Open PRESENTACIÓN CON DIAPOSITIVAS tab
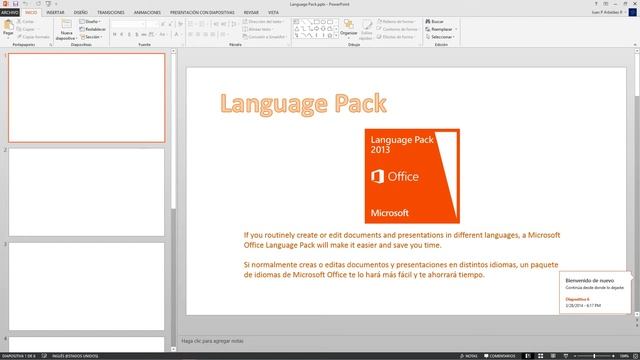The image size is (640, 360). [202, 13]
